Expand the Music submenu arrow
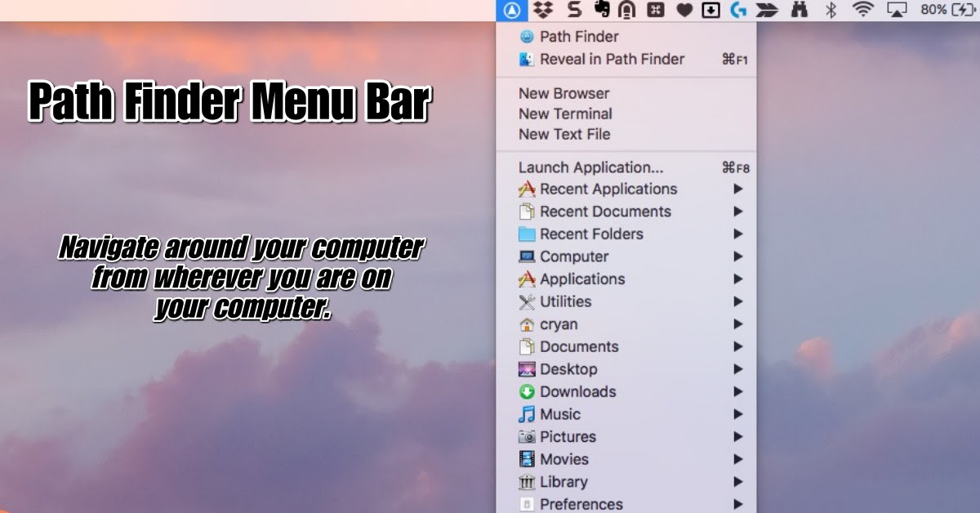This screenshot has width=980, height=513. (738, 414)
